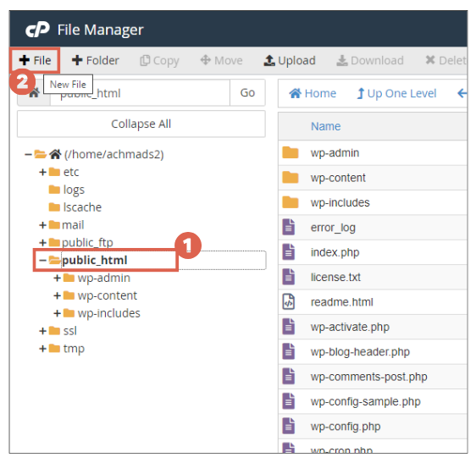Click the wp-admin folder icon in file list
476x463 pixels.
click(291, 152)
